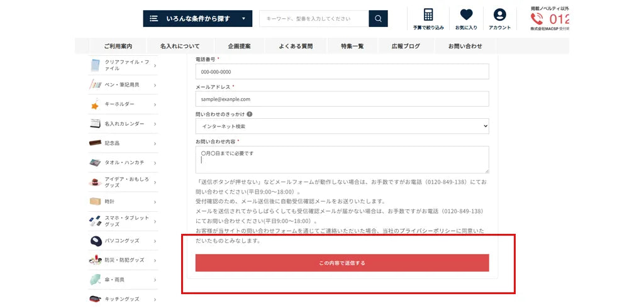This screenshot has width=644, height=308.
Task: Open the ご利用案内 menu item
Action: tap(118, 47)
